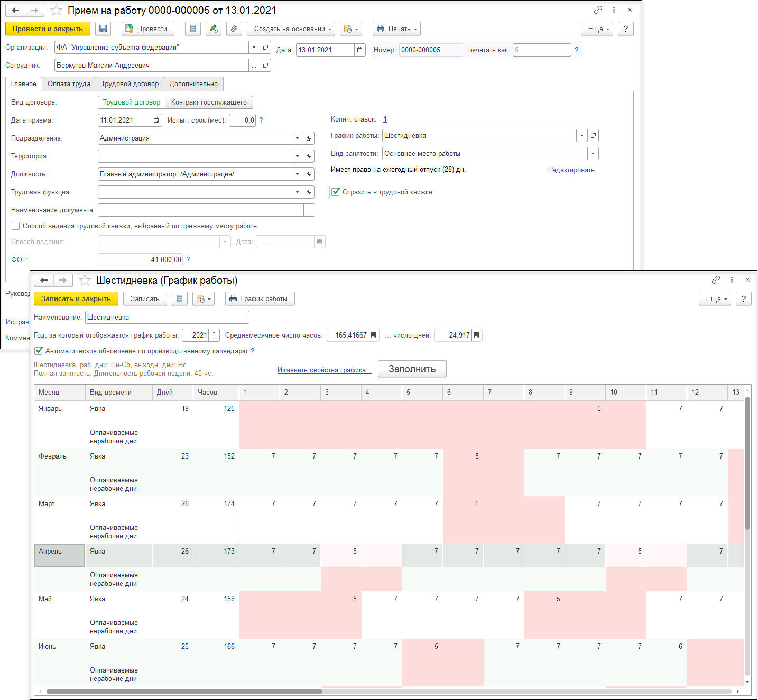Click the back arrow in the Шестидневка window
Screen dimensions: 758x700
44,280
